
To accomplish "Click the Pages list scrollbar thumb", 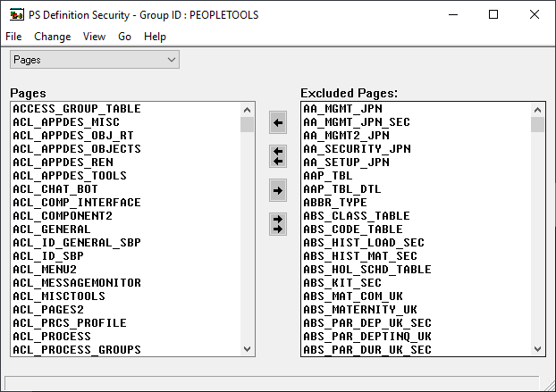I will click(247, 125).
